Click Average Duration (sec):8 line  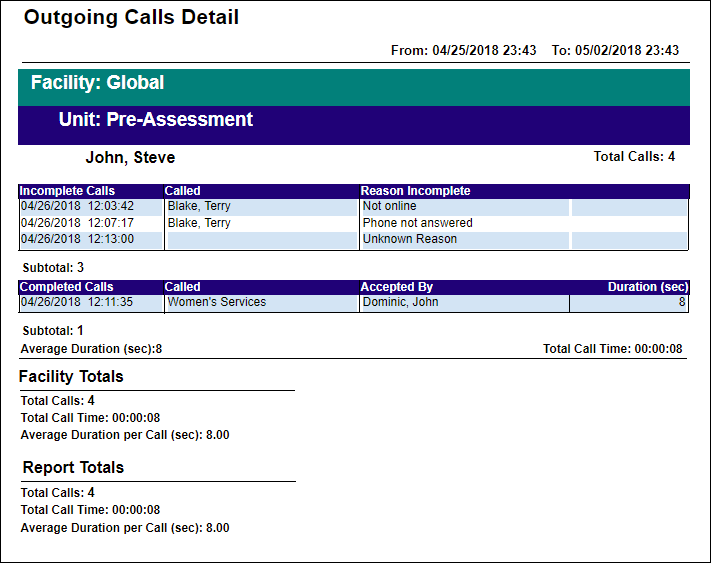click(91, 349)
